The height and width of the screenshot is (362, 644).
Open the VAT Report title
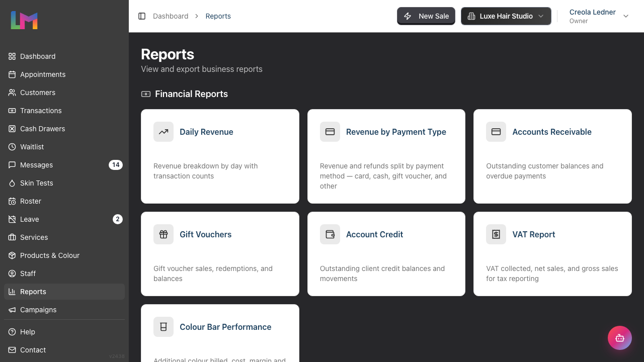click(534, 234)
